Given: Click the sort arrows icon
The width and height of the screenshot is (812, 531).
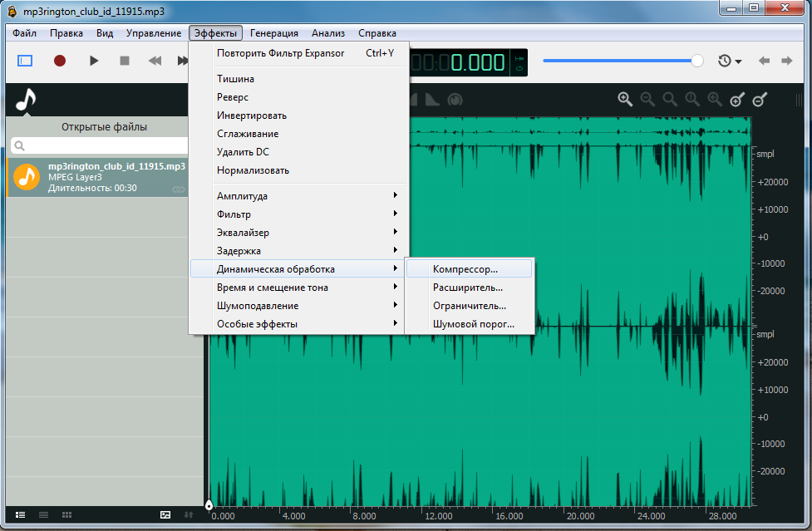Looking at the screenshot, I should point(189,514).
